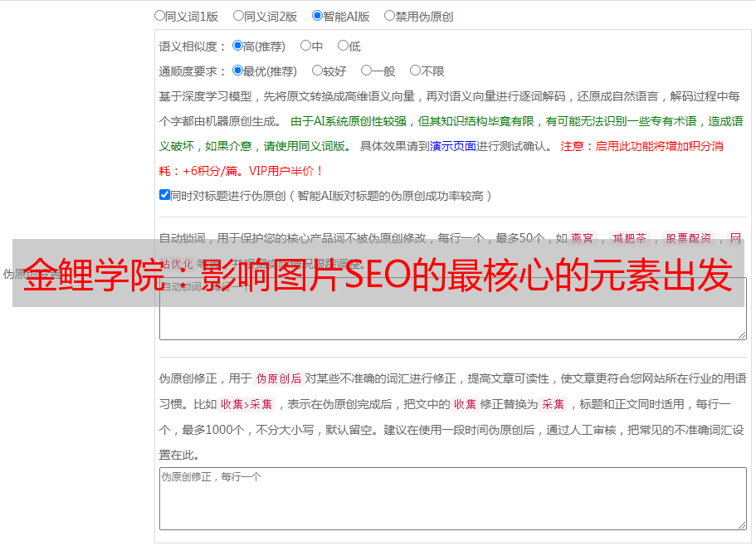756x546 pixels.
Task: Set 语义相似度 to 低
Action: (x=343, y=46)
